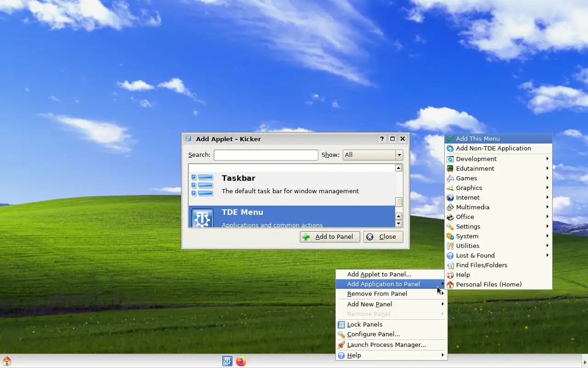Click the Add Non-TDE Application gear icon
This screenshot has width=588, height=368.
click(450, 149)
